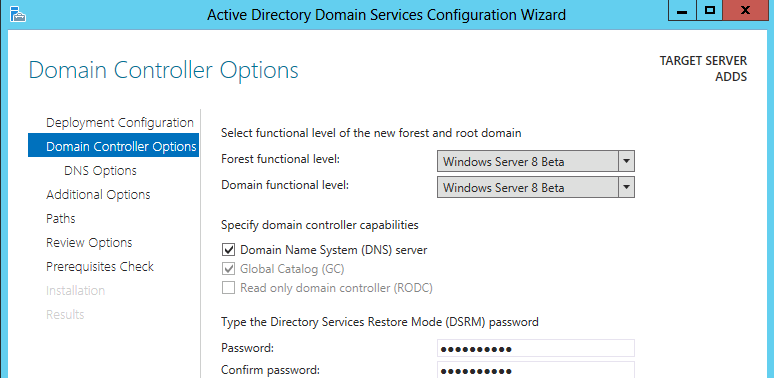Click 'Select functional level' instruction text
Screen dimensions: 774x378
pyautogui.click(x=371, y=133)
